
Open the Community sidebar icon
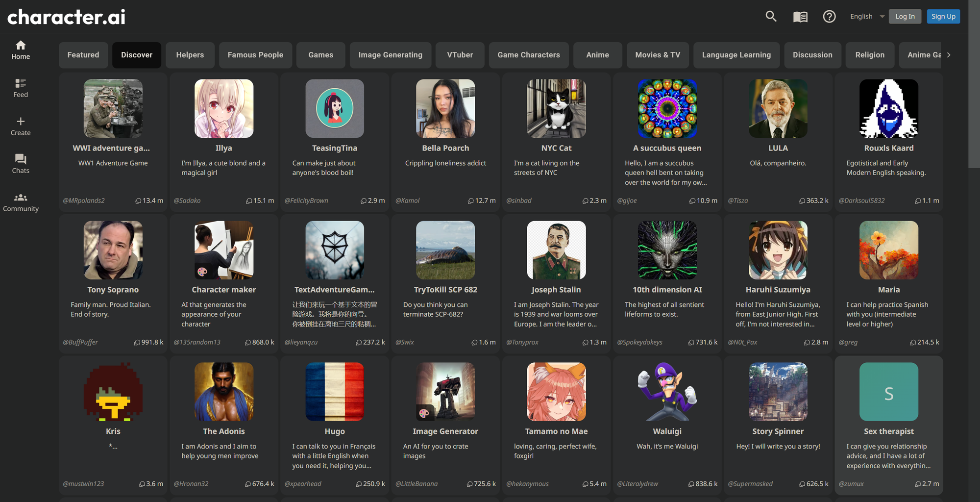tap(21, 202)
